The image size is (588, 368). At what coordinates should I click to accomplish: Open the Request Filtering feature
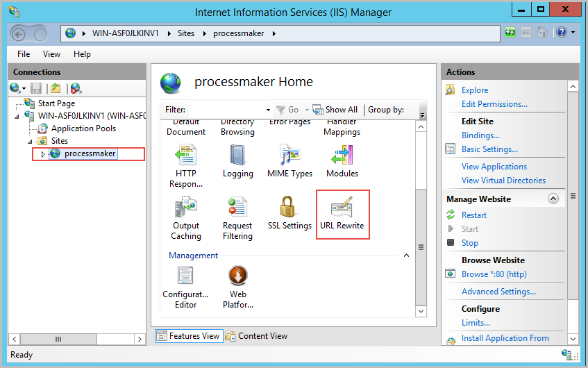pyautogui.click(x=237, y=218)
